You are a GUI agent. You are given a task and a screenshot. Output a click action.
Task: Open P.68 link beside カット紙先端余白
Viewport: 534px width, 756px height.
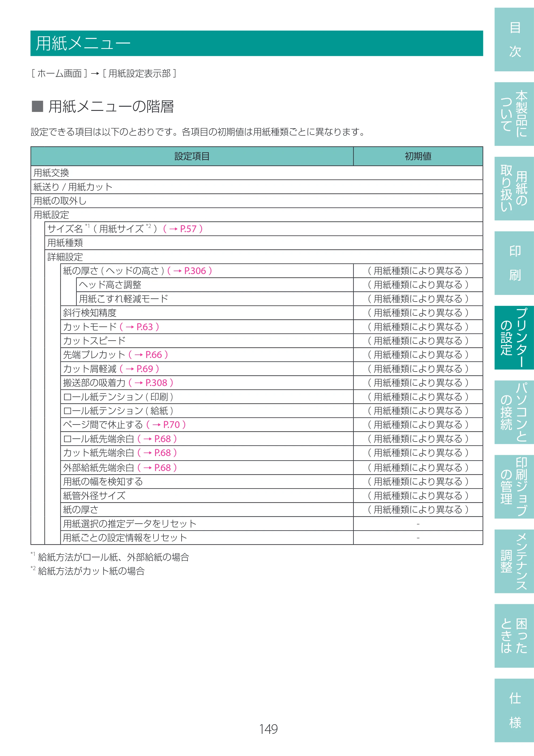157,453
